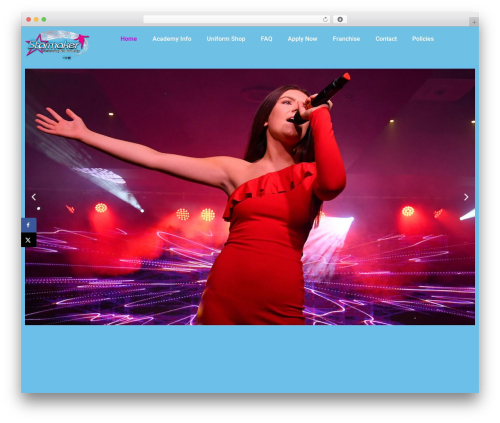The image size is (500, 423).
Task: Go to the Uniform Shop
Action: point(226,39)
